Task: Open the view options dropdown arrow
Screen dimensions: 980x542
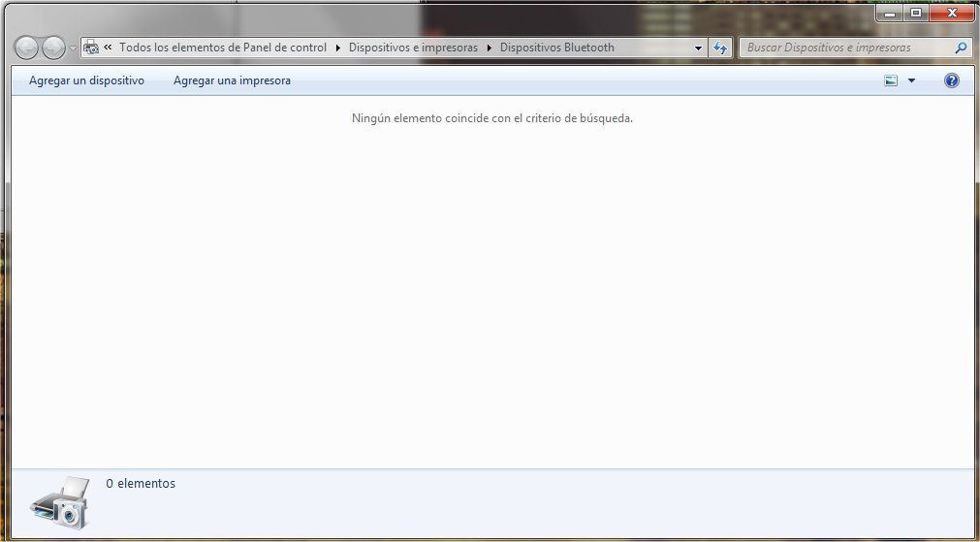Action: [911, 80]
